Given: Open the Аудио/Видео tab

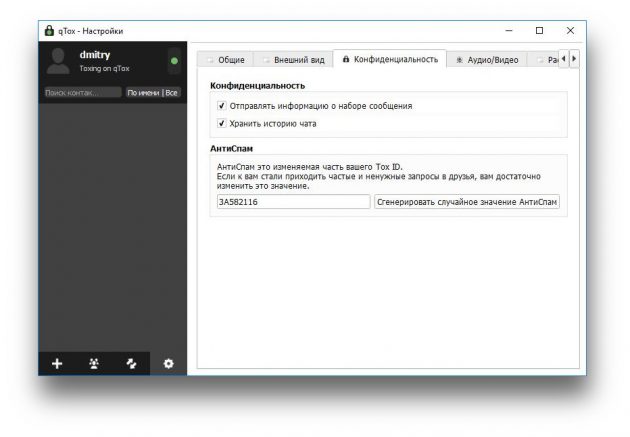Looking at the screenshot, I should 487,60.
